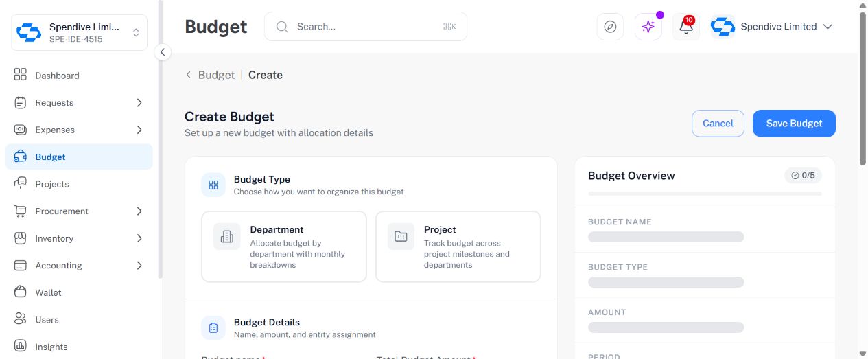
Task: Open notifications bell with 10 badge
Action: [x=686, y=27]
